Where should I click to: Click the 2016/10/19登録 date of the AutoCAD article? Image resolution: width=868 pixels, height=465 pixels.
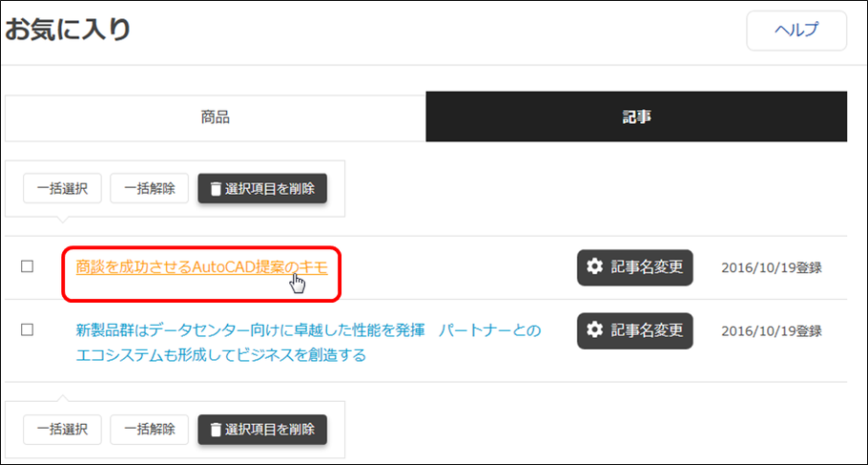(771, 267)
